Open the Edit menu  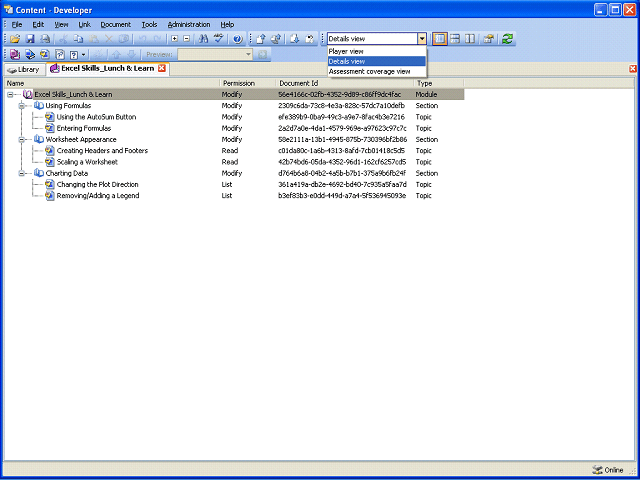tap(38, 24)
